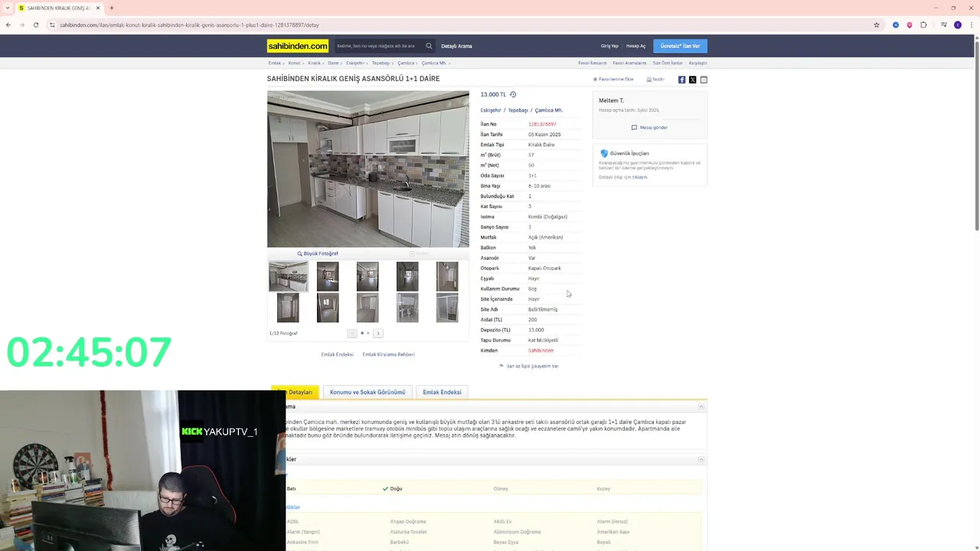Open İlan Detayları tab

point(295,392)
